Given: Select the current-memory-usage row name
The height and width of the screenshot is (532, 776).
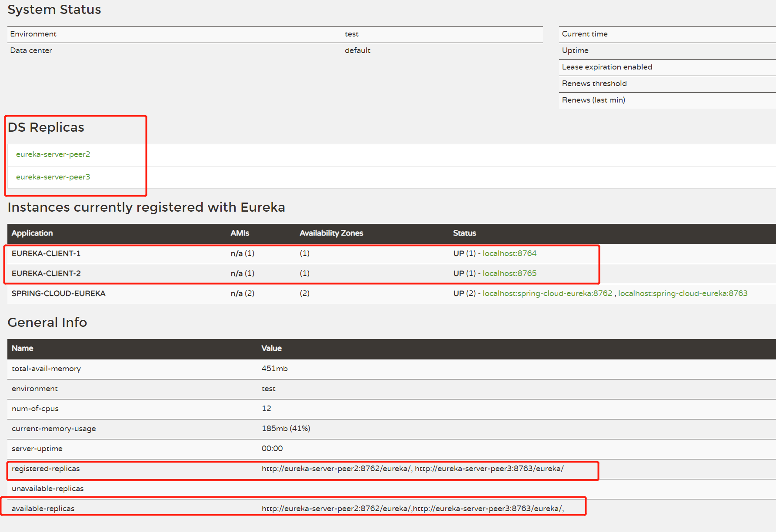Looking at the screenshot, I should pos(54,429).
